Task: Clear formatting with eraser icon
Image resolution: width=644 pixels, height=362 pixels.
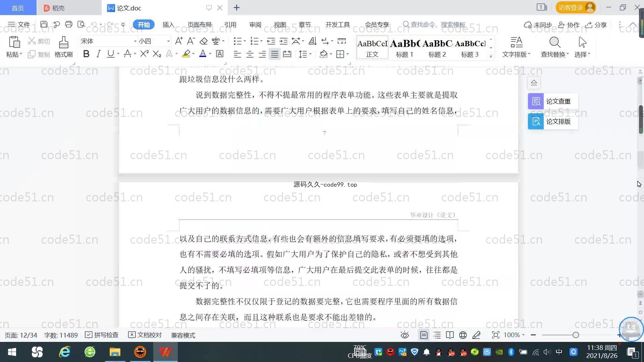Action: [204, 41]
